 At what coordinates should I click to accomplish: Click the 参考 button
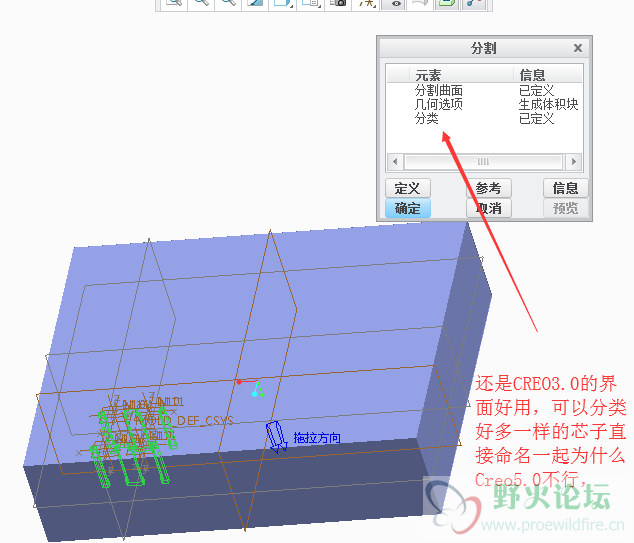(x=488, y=188)
